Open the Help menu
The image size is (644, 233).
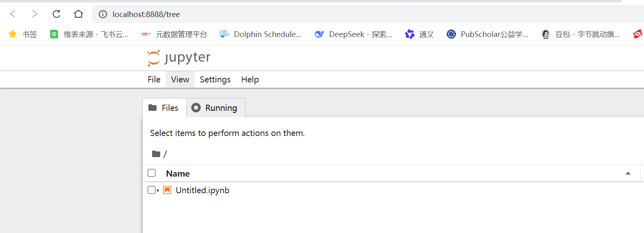point(250,80)
